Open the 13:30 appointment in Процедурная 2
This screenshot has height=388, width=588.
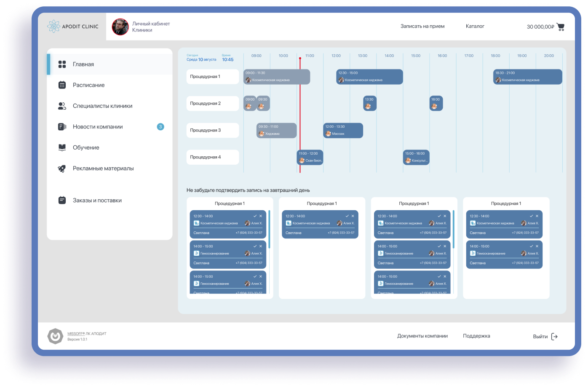coord(370,104)
